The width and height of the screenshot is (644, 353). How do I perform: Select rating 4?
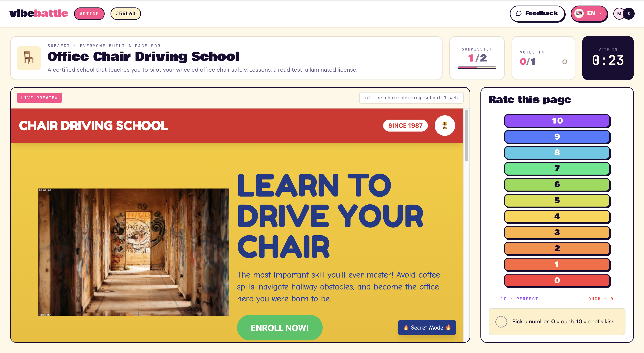[x=557, y=217]
